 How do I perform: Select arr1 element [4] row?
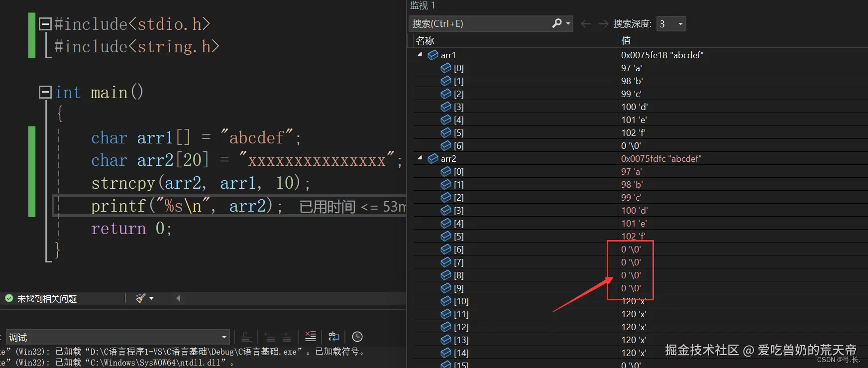click(641, 120)
